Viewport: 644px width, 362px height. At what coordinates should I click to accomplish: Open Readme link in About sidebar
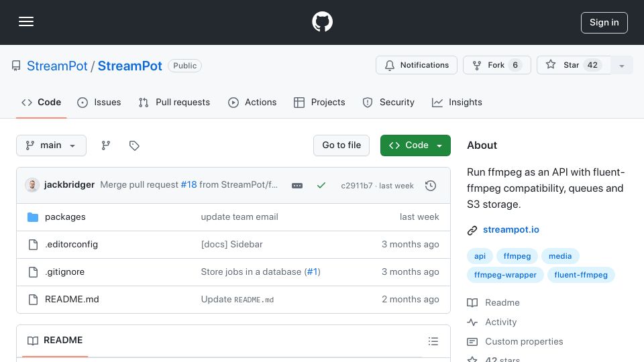pyautogui.click(x=493, y=303)
